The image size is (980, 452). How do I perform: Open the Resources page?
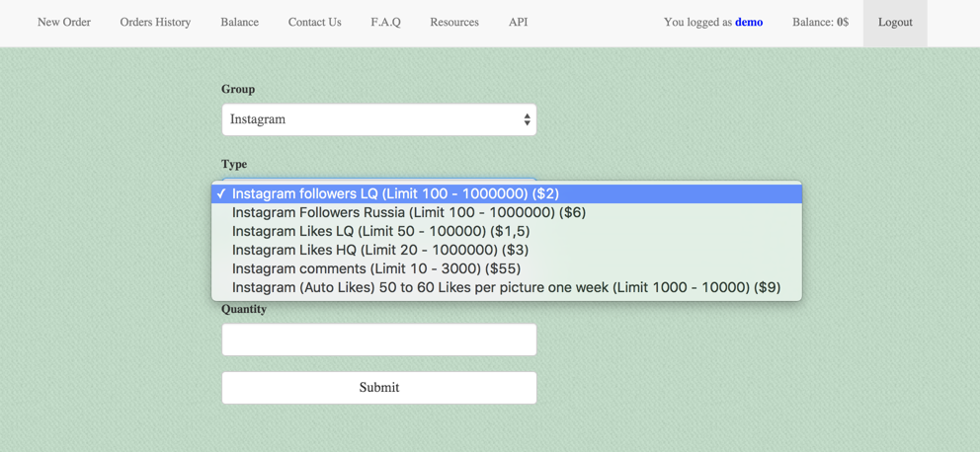(454, 23)
